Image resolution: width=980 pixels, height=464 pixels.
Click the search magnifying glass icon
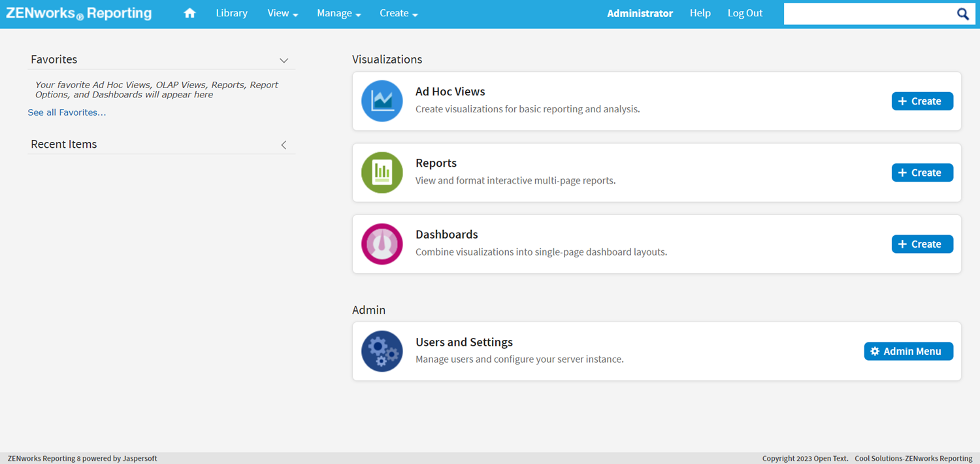pyautogui.click(x=963, y=14)
